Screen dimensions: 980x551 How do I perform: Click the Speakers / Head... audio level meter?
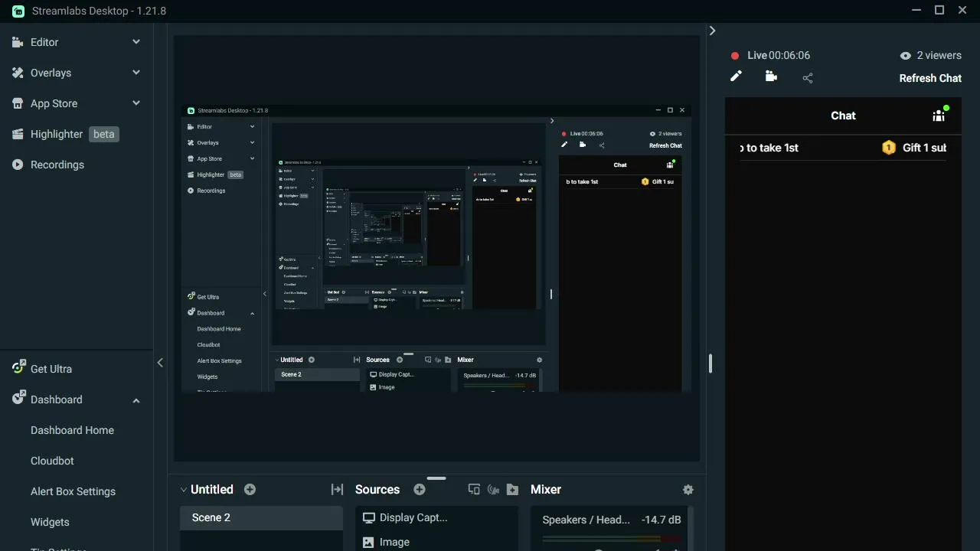point(611,539)
